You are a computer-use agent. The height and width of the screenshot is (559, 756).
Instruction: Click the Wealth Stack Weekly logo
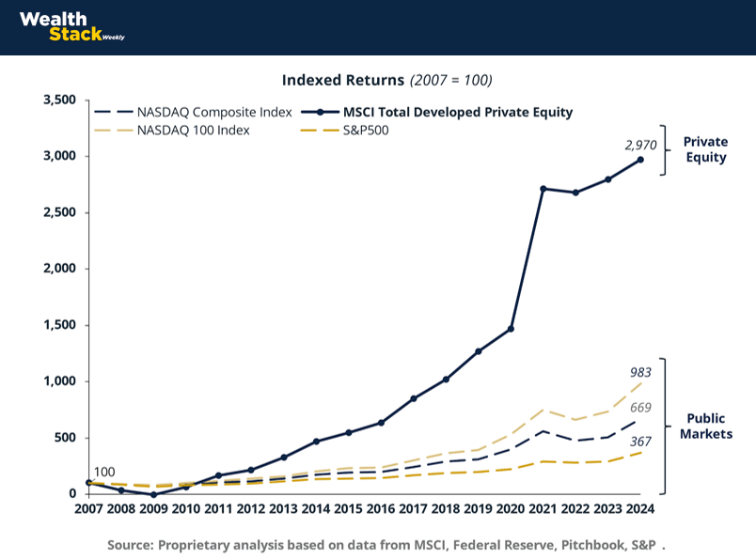click(71, 26)
